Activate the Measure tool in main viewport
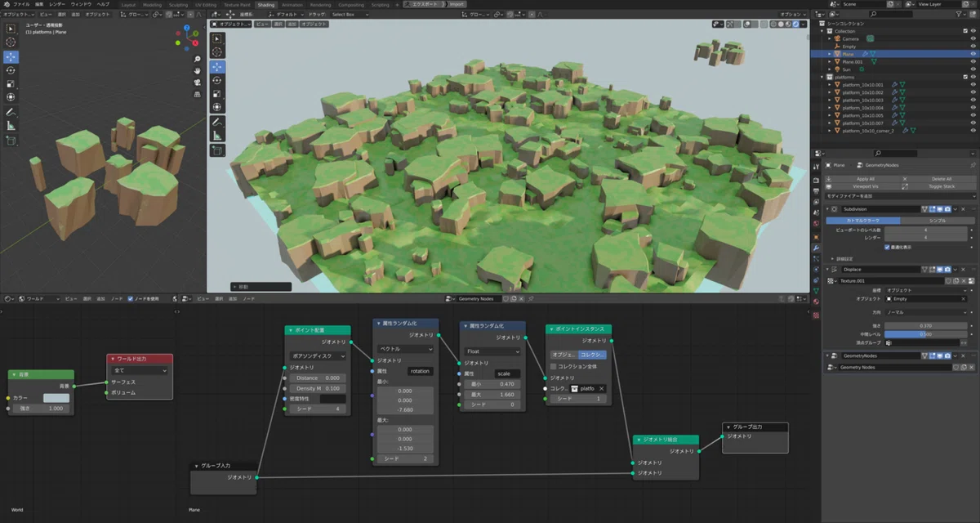The width and height of the screenshot is (980, 523). click(218, 135)
